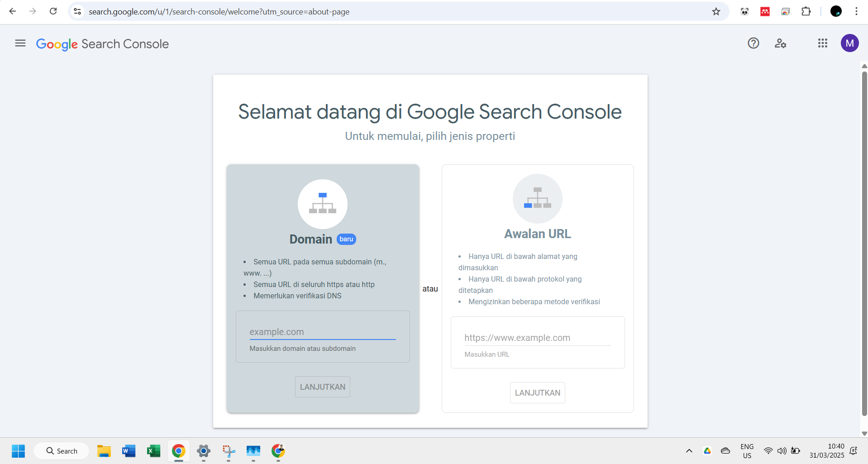Open the panda extension icon
Viewport: 868px width, 464px height.
tap(744, 11)
